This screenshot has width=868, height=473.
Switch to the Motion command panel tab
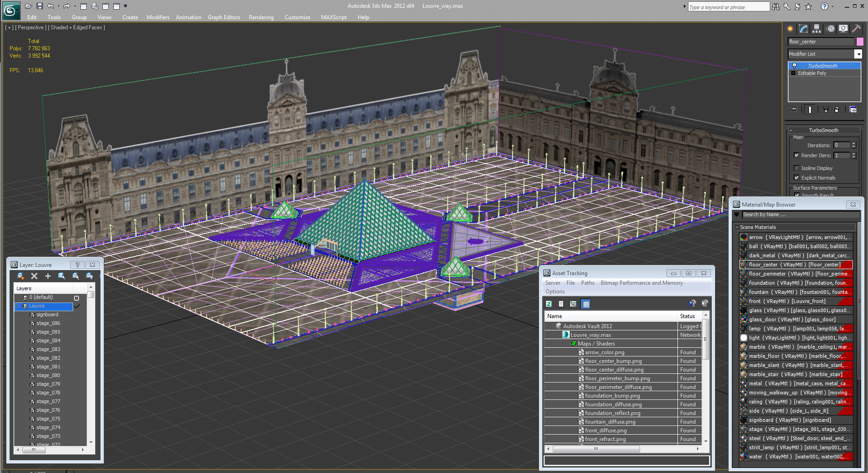click(x=831, y=29)
